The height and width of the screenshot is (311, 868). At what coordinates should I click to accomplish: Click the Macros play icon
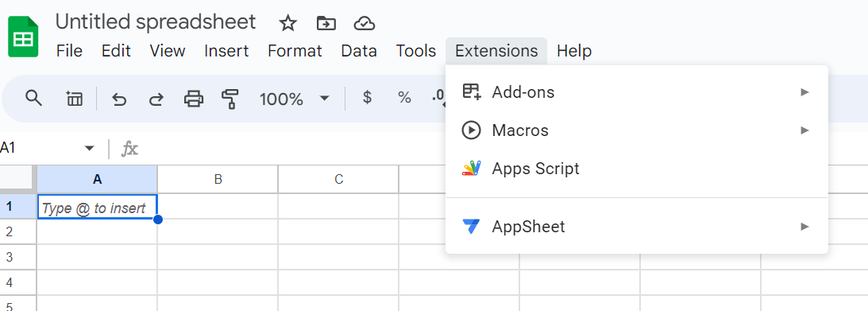click(471, 130)
